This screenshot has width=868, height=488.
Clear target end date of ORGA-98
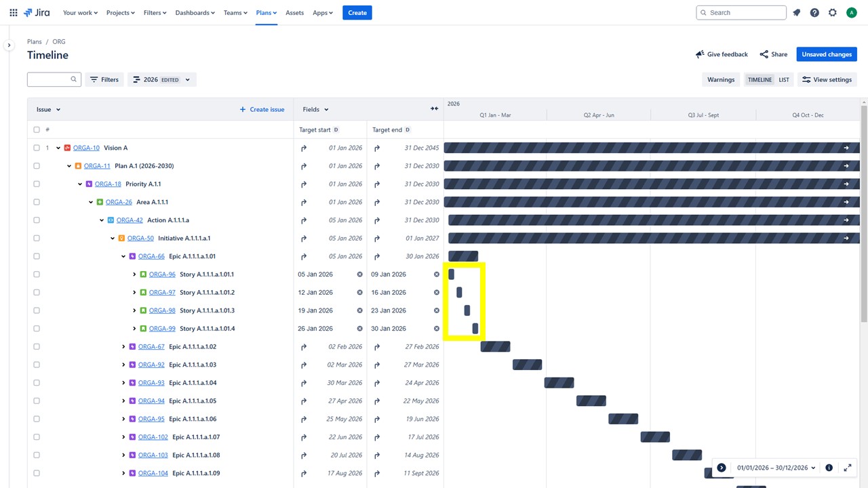coord(437,310)
